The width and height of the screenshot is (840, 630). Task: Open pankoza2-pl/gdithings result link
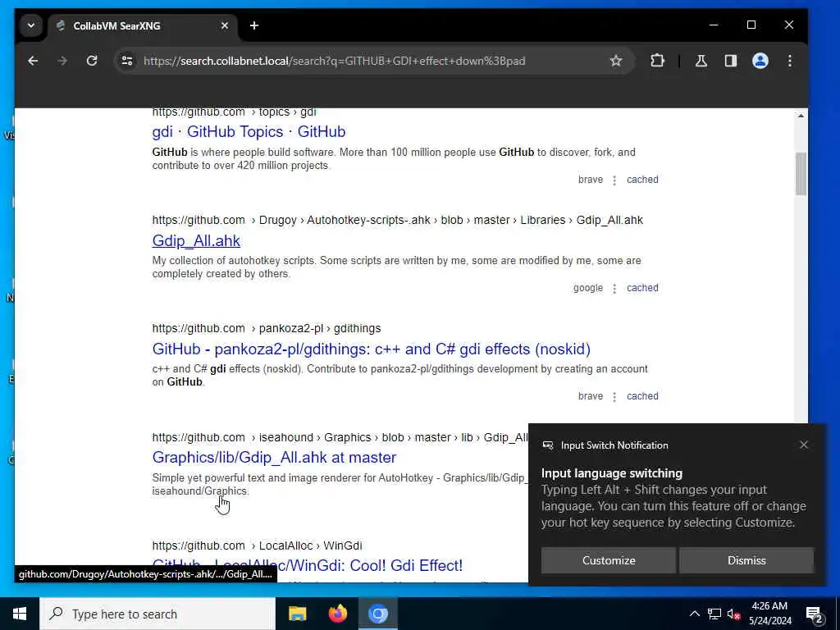pyautogui.click(x=372, y=349)
